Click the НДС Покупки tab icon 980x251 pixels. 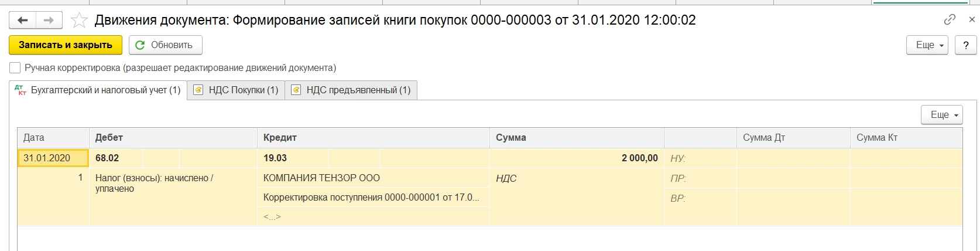tap(198, 90)
